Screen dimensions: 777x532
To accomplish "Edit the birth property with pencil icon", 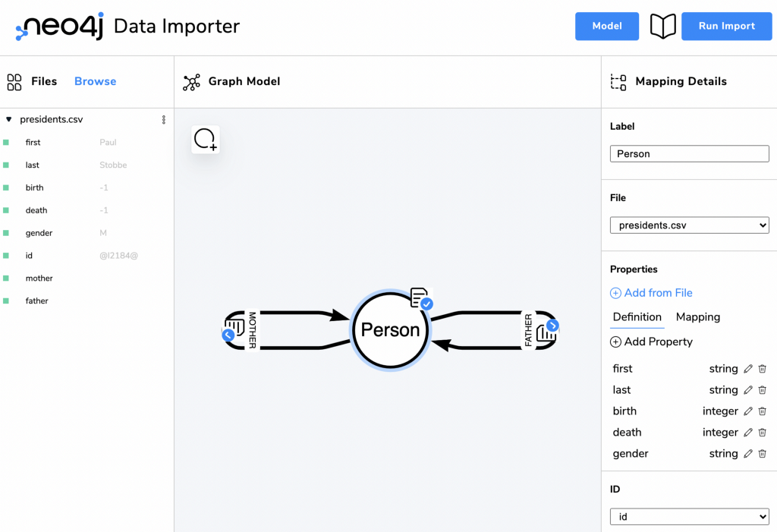I will pyautogui.click(x=748, y=411).
